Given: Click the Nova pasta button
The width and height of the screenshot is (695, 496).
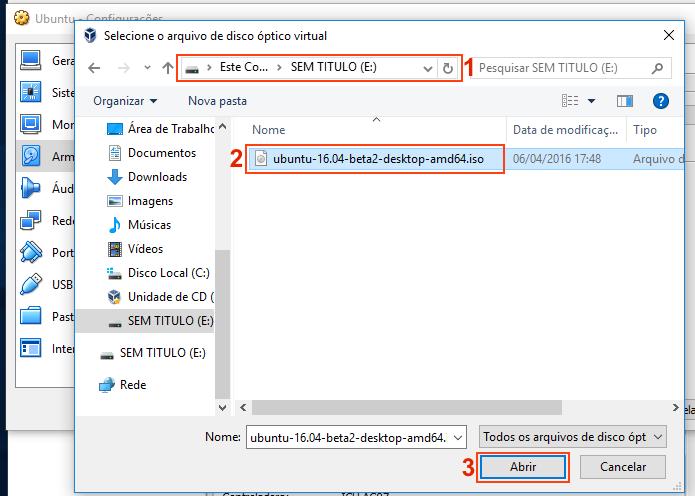Looking at the screenshot, I should (x=217, y=101).
